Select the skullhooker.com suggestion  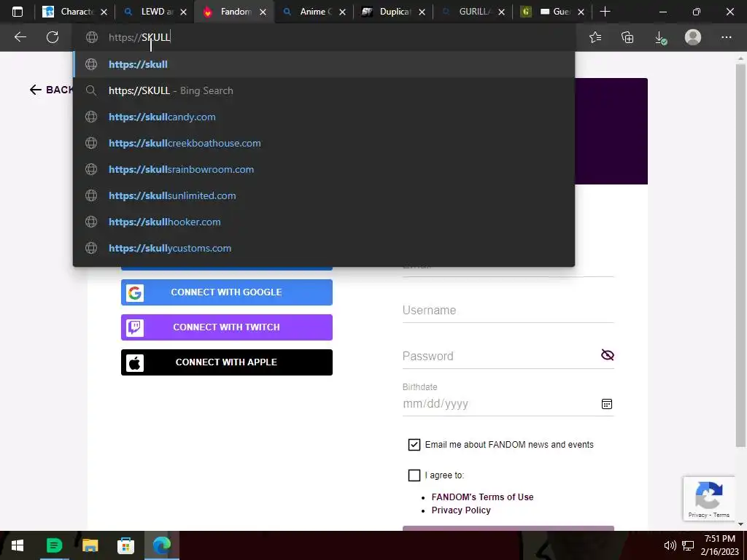tap(324, 222)
